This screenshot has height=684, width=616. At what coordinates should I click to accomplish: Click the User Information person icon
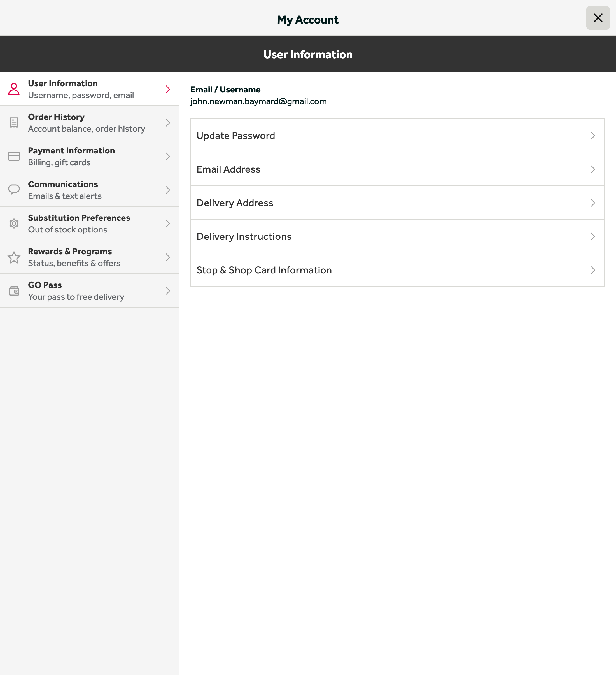pyautogui.click(x=13, y=89)
